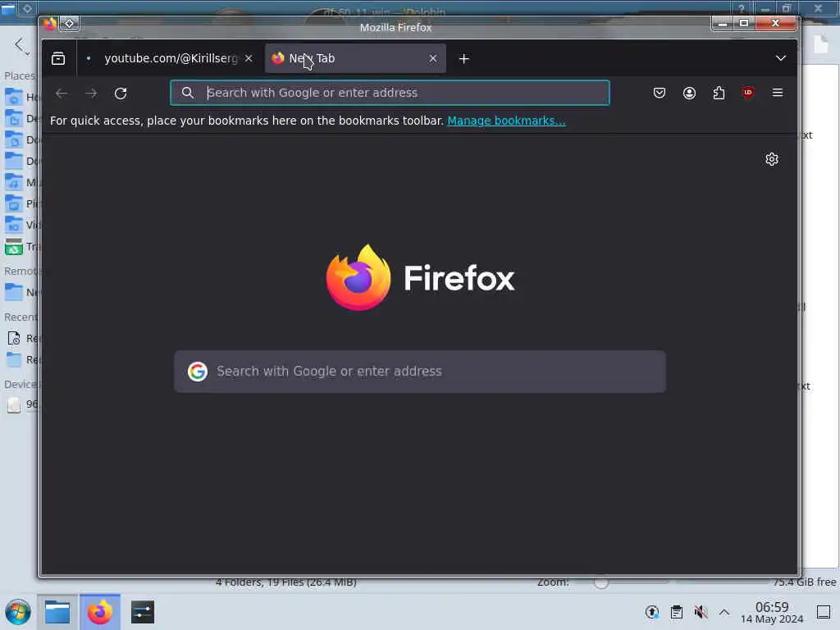Go back one page in Firefox
The height and width of the screenshot is (630, 840).
point(62,94)
